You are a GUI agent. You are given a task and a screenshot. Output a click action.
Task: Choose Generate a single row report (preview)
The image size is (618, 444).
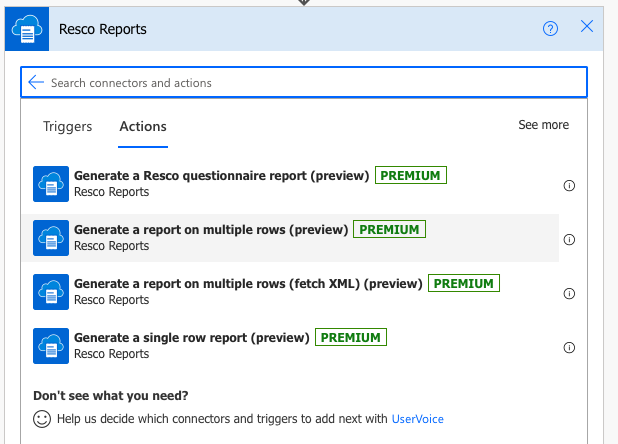pyautogui.click(x=290, y=346)
